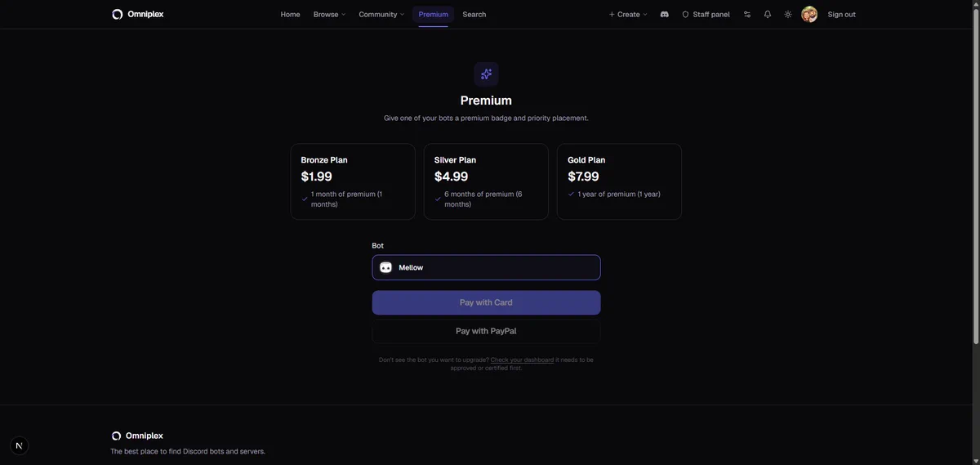Viewport: 980px width, 465px height.
Task: Open the Discord icon link in navbar
Action: coord(665,14)
